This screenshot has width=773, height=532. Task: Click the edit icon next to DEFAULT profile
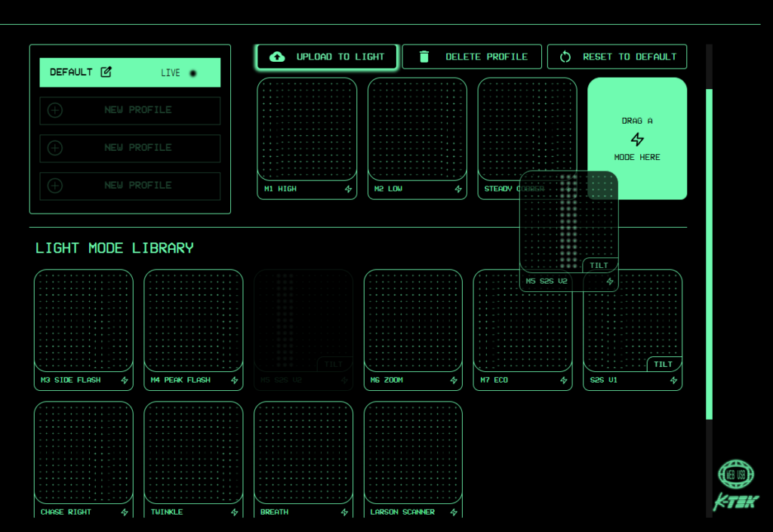pos(106,72)
